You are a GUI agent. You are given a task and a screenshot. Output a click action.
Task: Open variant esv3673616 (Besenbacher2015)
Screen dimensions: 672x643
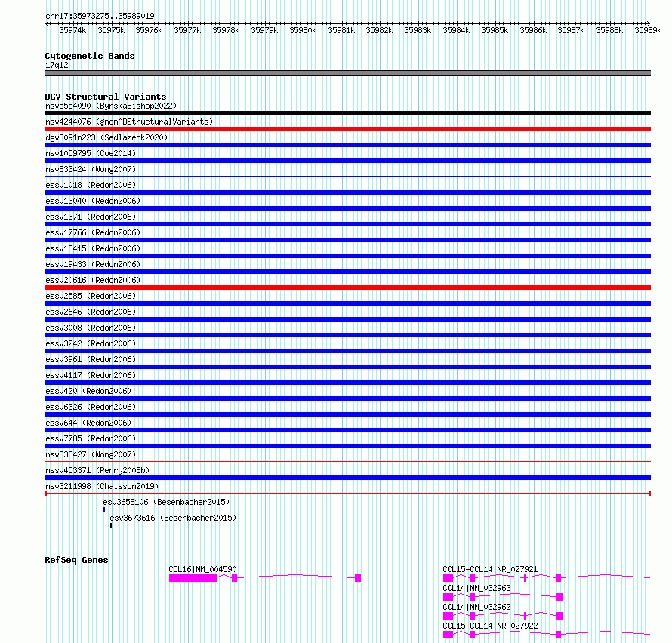point(173,518)
